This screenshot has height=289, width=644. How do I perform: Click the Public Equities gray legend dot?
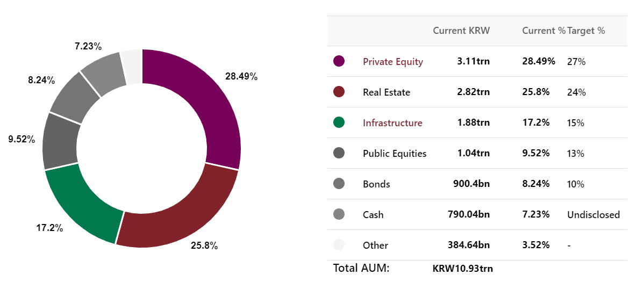pos(339,153)
